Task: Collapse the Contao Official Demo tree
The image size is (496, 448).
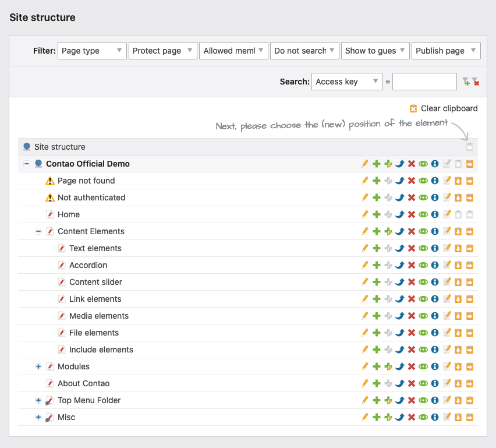Action: pyautogui.click(x=27, y=164)
